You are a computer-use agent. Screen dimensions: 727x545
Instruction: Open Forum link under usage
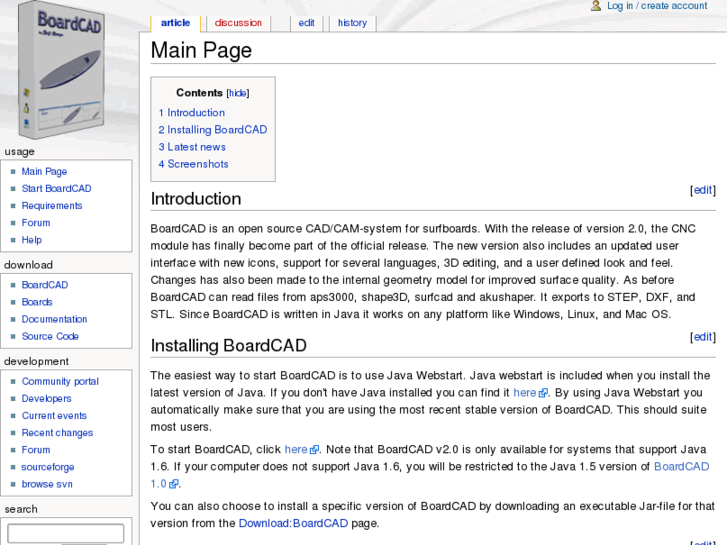pyautogui.click(x=36, y=223)
